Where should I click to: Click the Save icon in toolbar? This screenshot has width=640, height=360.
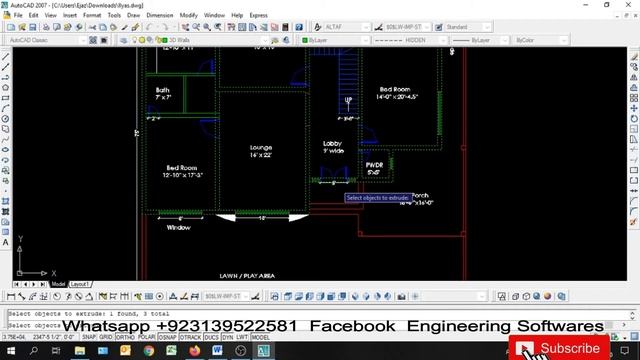pos(33,27)
